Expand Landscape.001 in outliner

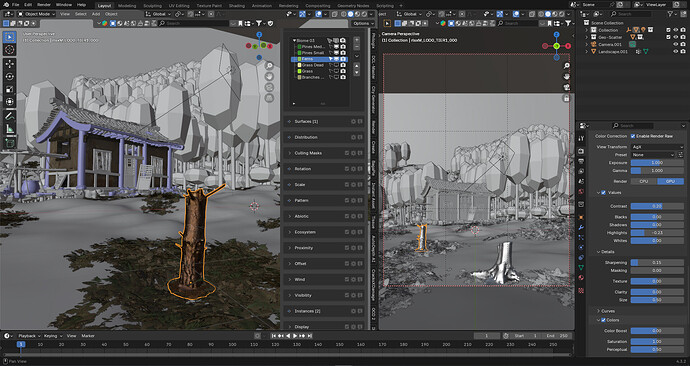pyautogui.click(x=586, y=51)
